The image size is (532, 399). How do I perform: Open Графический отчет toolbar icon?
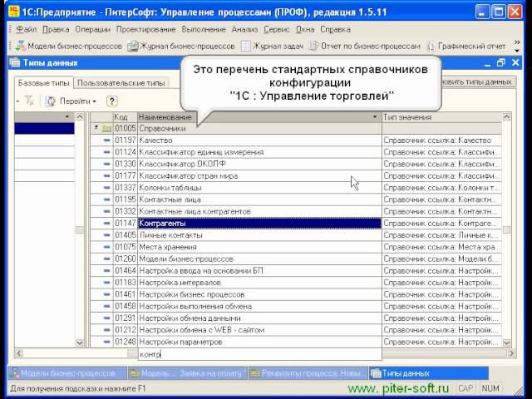pos(431,46)
